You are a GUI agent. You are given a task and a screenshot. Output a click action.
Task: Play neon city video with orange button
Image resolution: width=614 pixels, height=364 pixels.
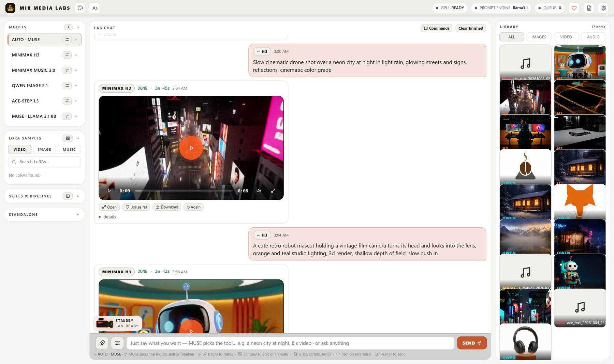[191, 148]
